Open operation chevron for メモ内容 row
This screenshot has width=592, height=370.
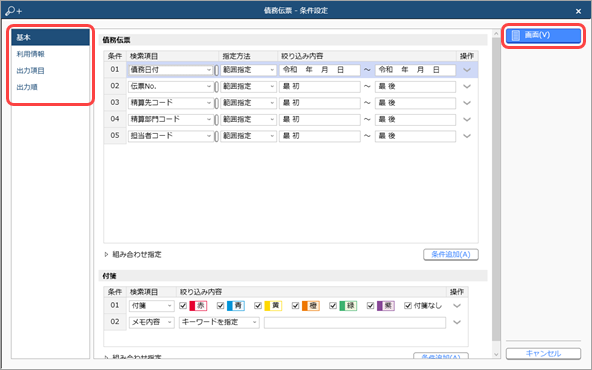point(457,322)
